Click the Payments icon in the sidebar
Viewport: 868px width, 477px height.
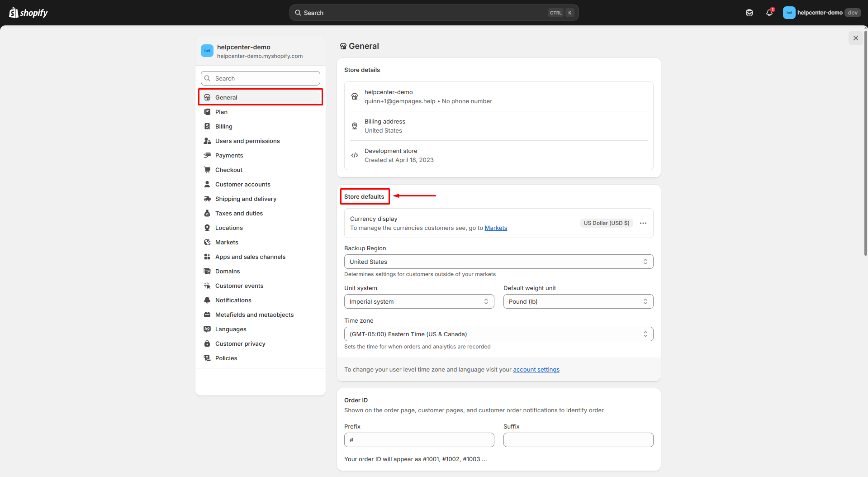pyautogui.click(x=207, y=155)
